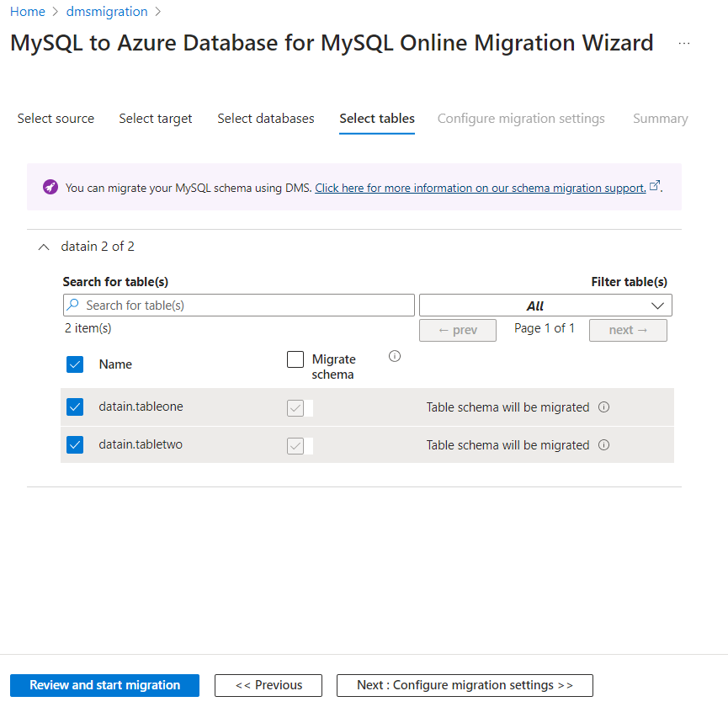Screen dimensions: 728x707
Task: Enable the Migrate schema header checkbox
Action: (295, 359)
